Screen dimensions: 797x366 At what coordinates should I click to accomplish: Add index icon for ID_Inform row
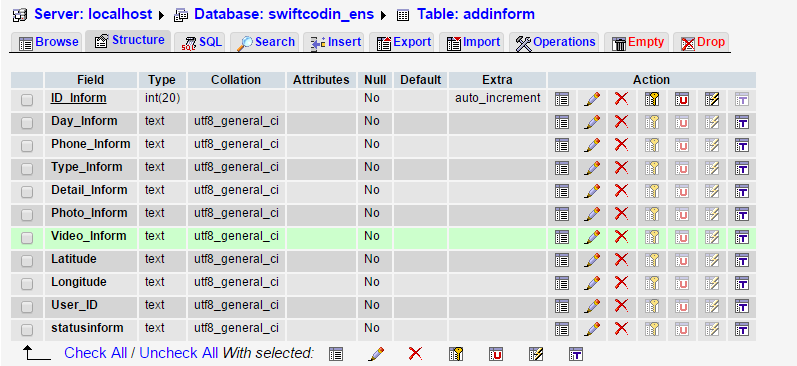coord(712,99)
